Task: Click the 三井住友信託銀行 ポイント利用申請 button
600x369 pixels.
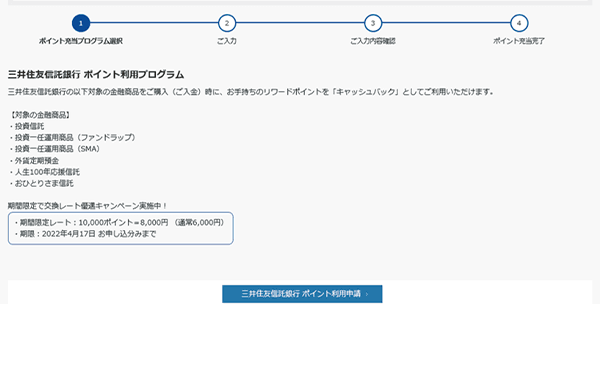Action: pyautogui.click(x=302, y=294)
